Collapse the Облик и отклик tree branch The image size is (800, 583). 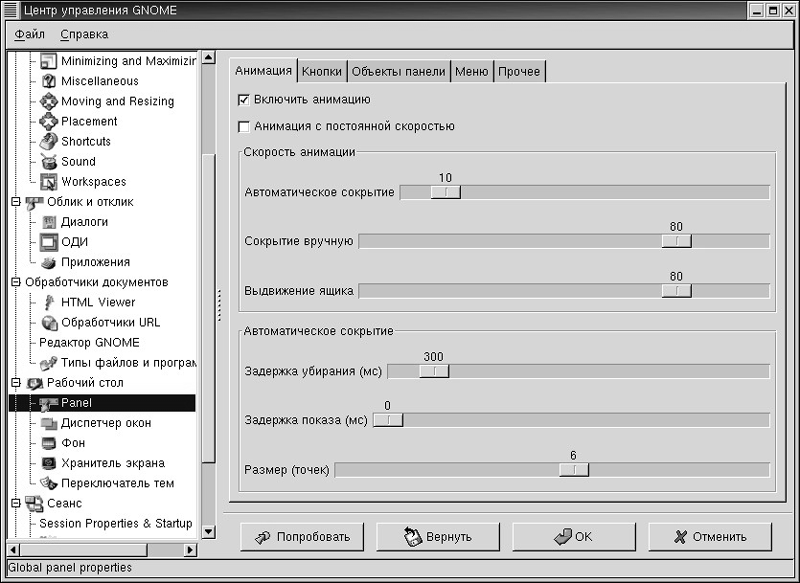[15, 202]
